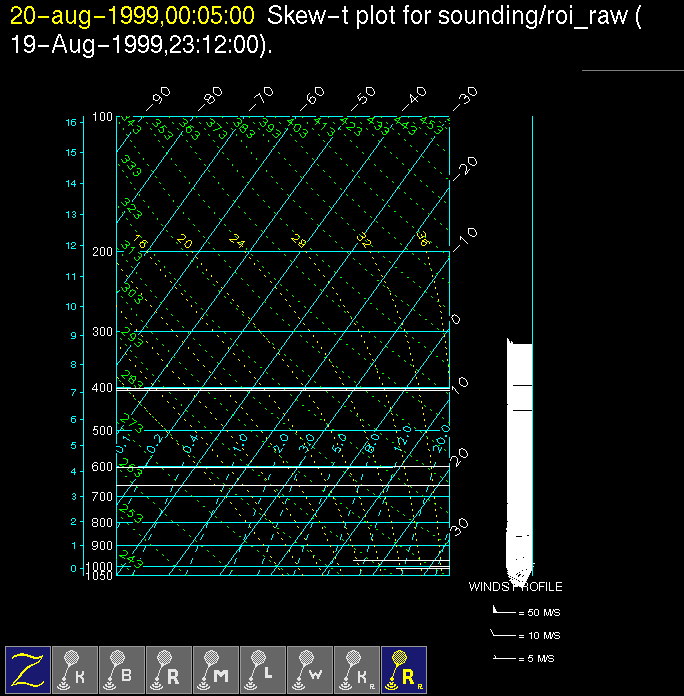The width and height of the screenshot is (684, 696).
Task: Click altitude label 16 on left axis
Action: pos(71,122)
